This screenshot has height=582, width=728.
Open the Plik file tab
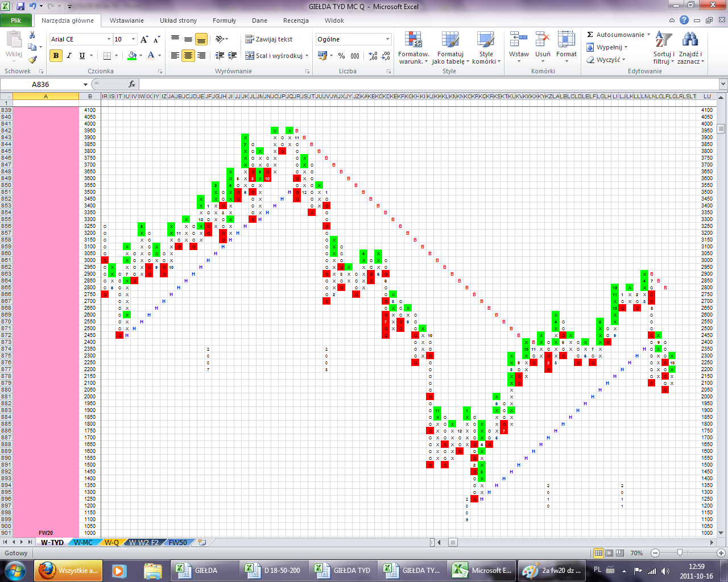coord(15,20)
